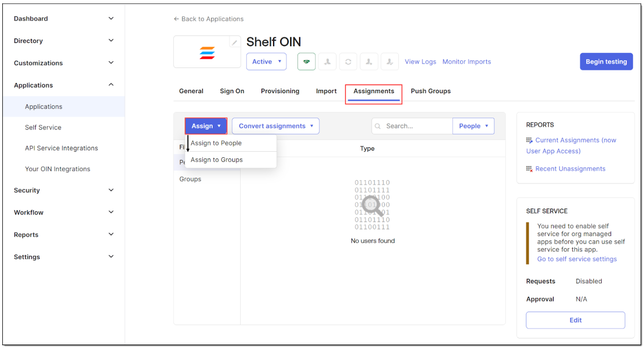This screenshot has width=644, height=348.
Task: Follow Go to self service settings link
Action: click(x=577, y=259)
